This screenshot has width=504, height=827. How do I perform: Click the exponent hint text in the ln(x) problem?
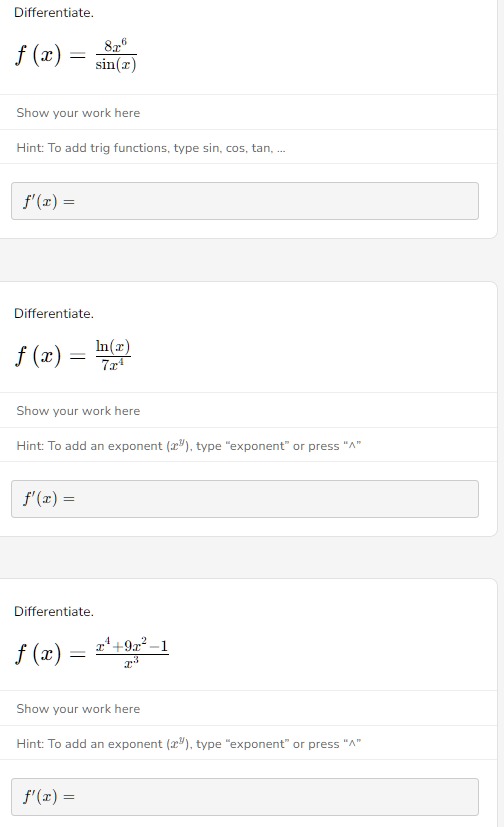pyautogui.click(x=188, y=446)
